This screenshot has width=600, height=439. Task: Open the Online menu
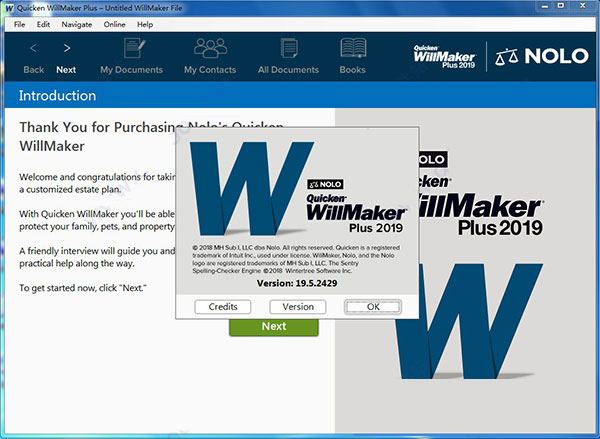[114, 24]
